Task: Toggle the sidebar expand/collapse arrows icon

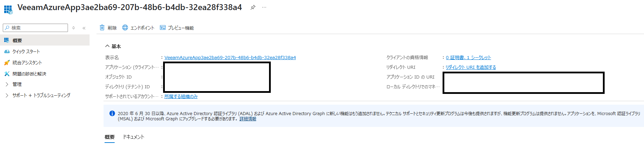Action: 74,28
